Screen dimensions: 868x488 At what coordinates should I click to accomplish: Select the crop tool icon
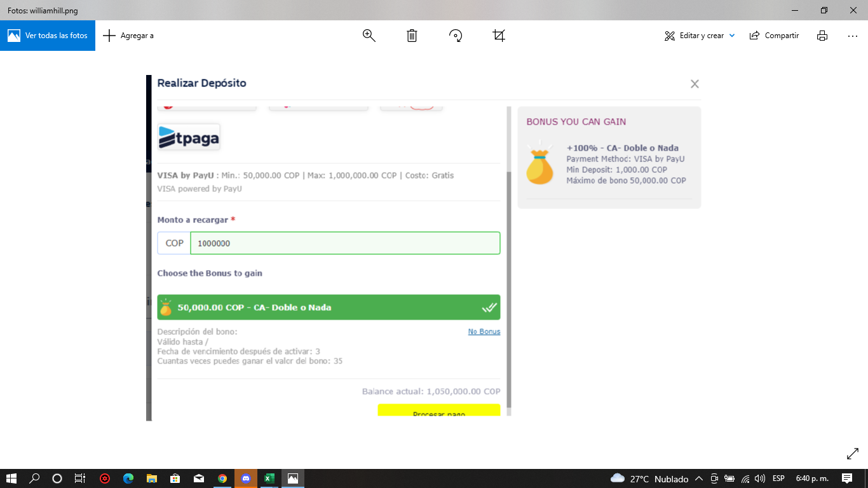click(x=499, y=36)
